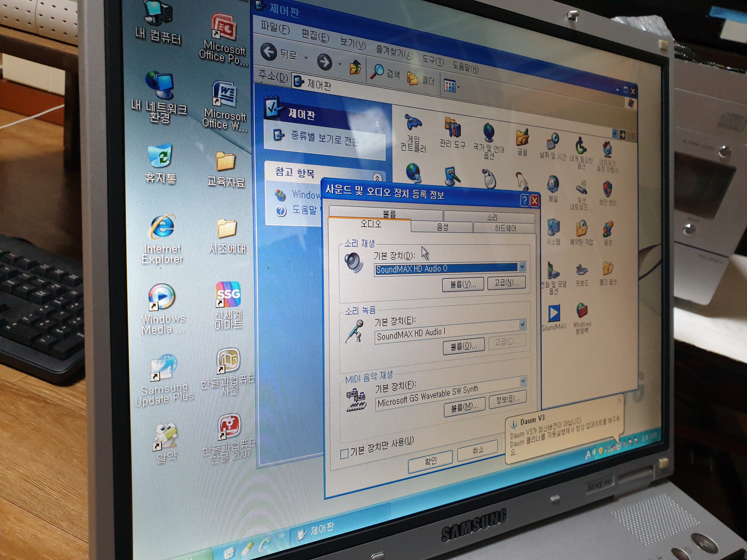Click 볼륨(V) button under 소리 재생
The image size is (747, 560).
(x=463, y=285)
